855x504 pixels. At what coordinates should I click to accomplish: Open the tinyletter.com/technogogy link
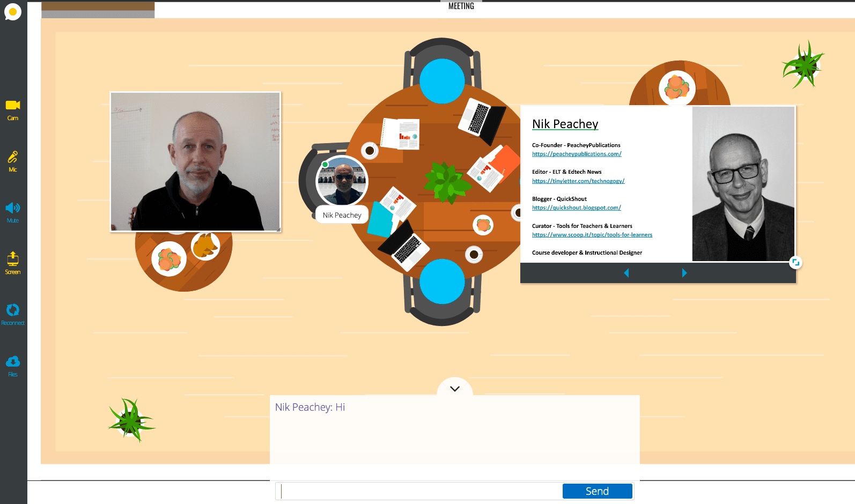(x=578, y=181)
